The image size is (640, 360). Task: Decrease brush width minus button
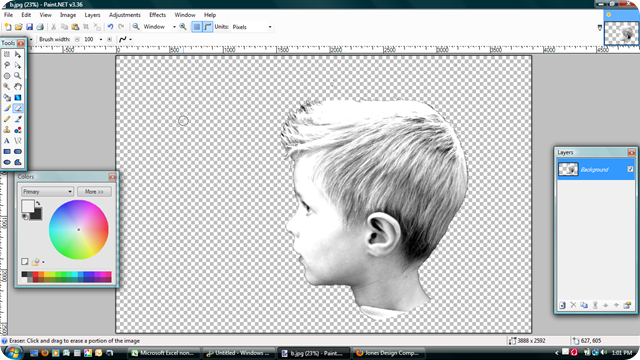pyautogui.click(x=77, y=40)
